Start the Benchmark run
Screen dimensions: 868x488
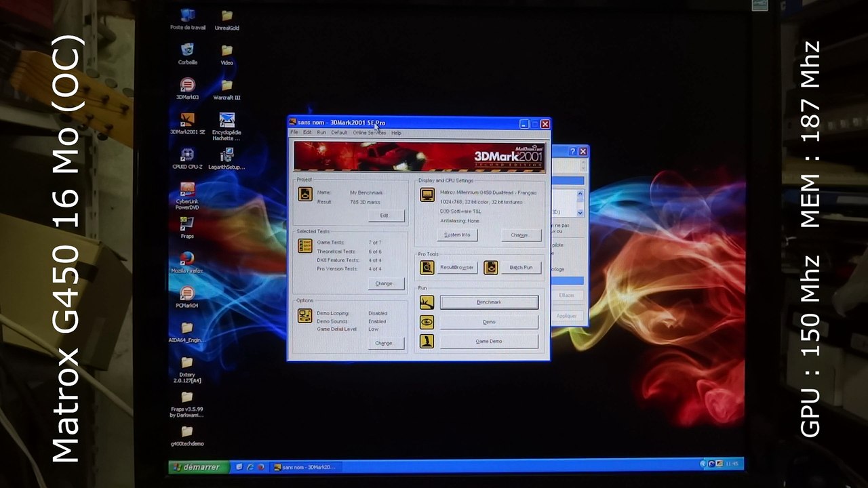click(x=489, y=302)
